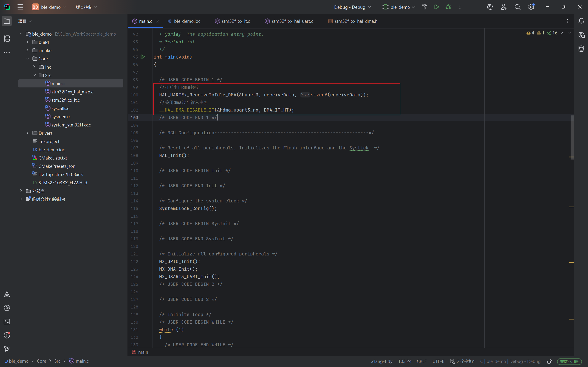Viewport: 588px width, 367px height.
Task: Open the Notifications bell panel
Action: point(581,21)
